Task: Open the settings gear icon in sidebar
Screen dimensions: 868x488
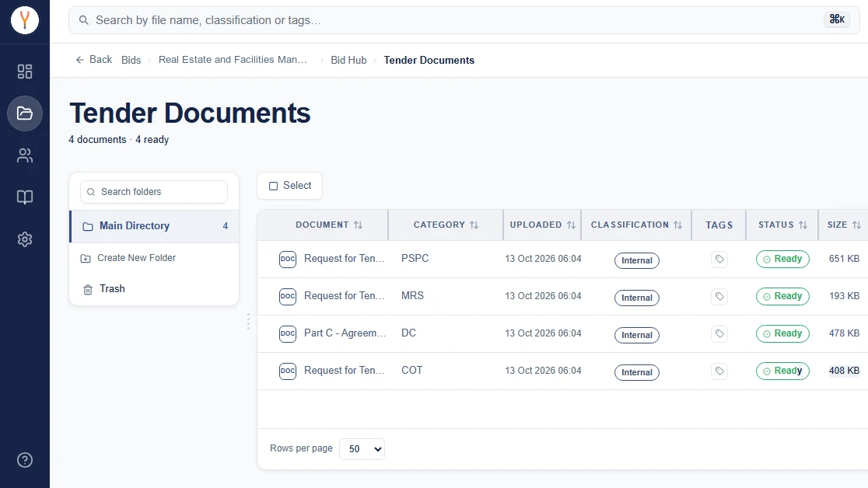Action: click(25, 239)
